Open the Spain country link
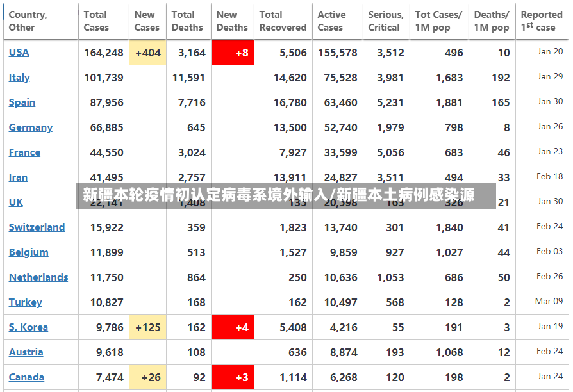 pyautogui.click(x=22, y=102)
